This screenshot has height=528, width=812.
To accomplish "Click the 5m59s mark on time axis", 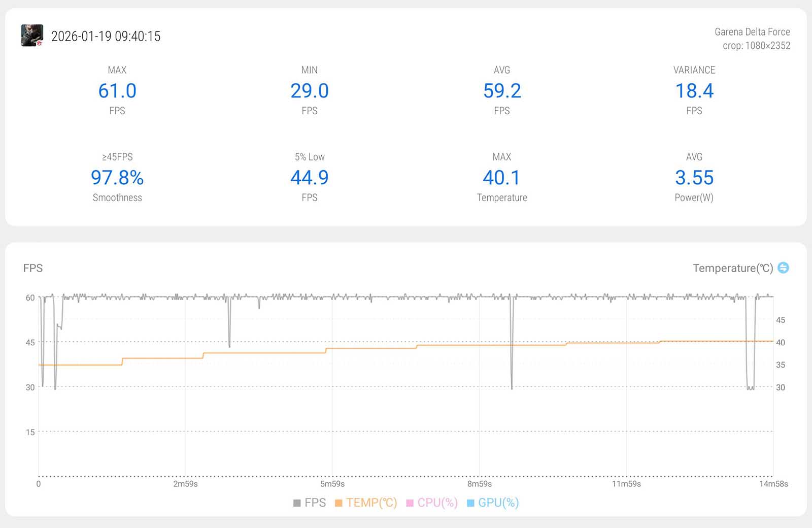I will click(332, 484).
